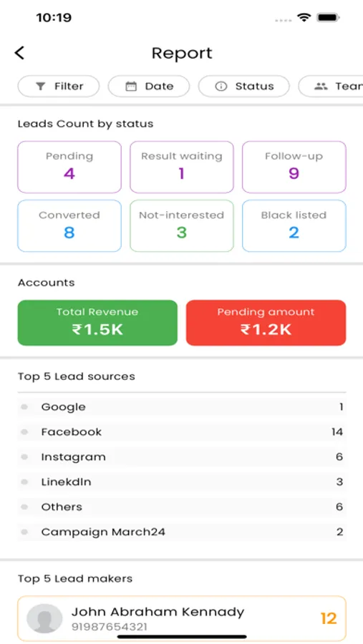Viewport: 363px width, 644px height.
Task: Go back using the arrow icon
Action: pyautogui.click(x=19, y=53)
